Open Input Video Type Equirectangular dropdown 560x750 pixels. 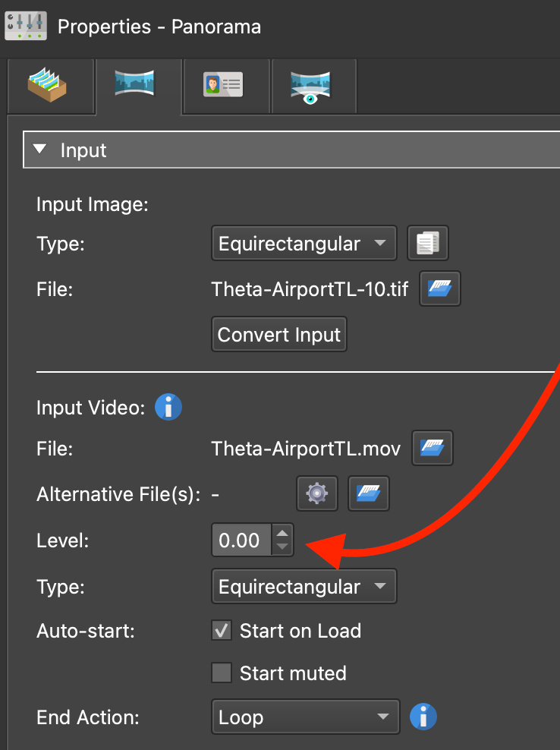tap(304, 587)
